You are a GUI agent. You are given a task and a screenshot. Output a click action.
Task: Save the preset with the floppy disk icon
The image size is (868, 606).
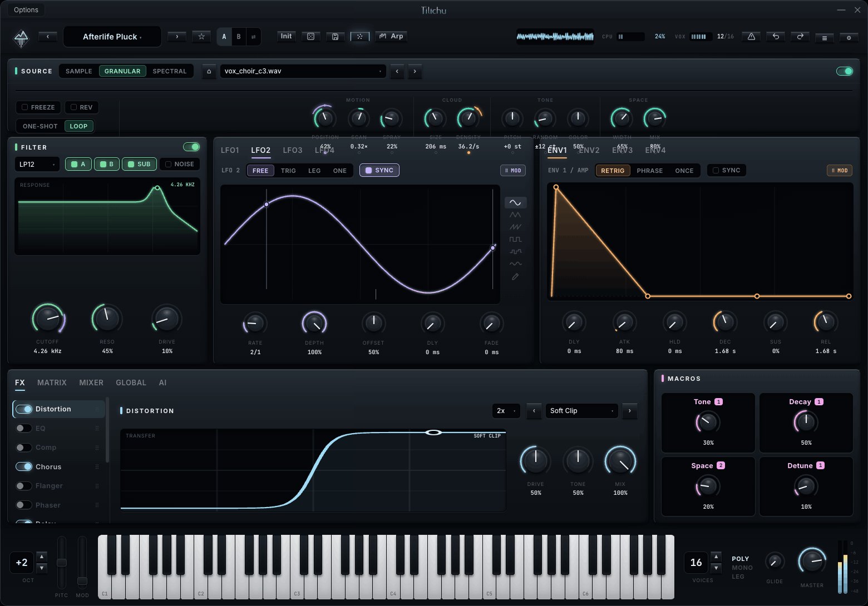335,37
